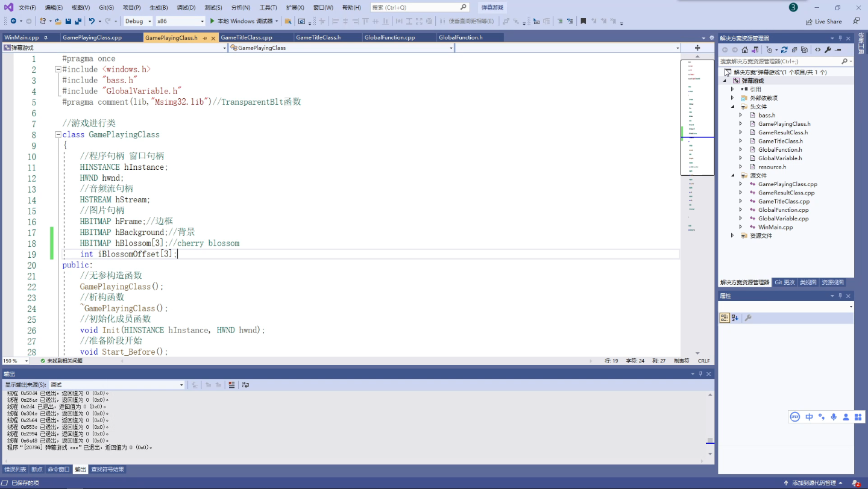Click Solution Explorer sync refresh icon
The image size is (868, 489).
coord(784,50)
